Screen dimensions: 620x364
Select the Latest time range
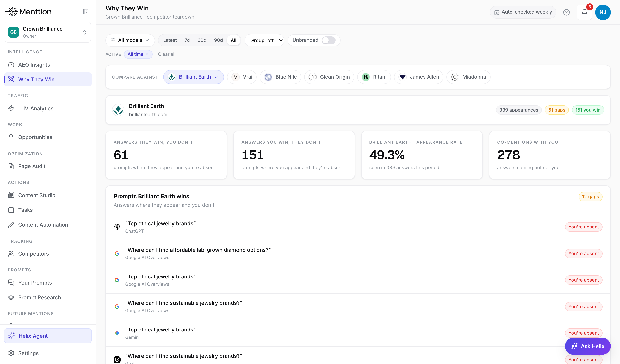pyautogui.click(x=170, y=40)
